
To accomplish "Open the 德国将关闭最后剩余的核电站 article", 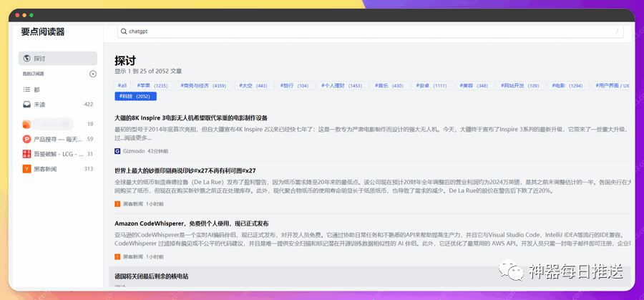I will (x=152, y=276).
